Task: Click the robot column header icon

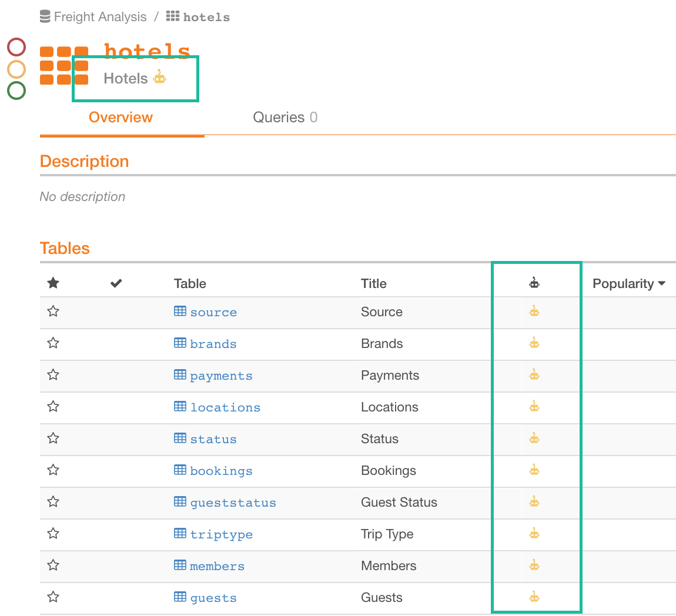Action: point(534,283)
